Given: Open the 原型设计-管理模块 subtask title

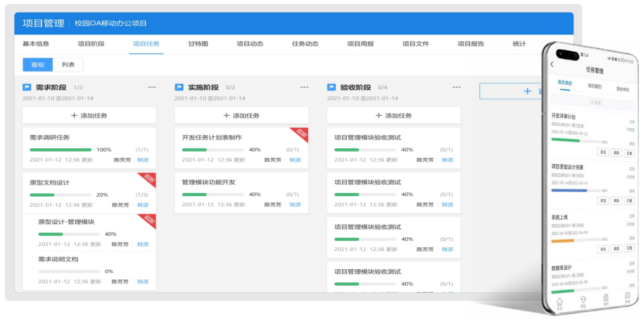Looking at the screenshot, I should (66, 222).
